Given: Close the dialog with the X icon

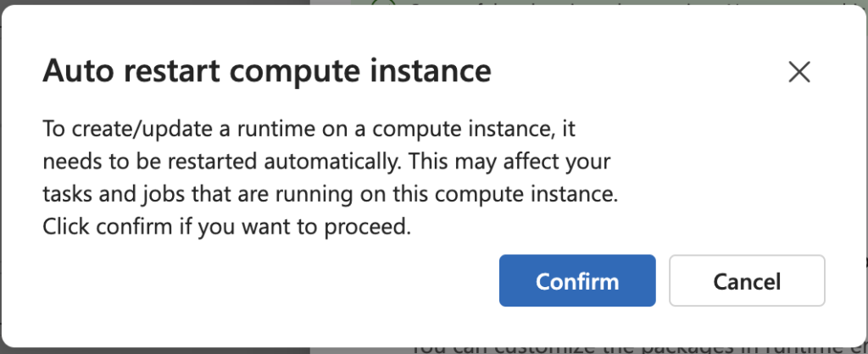Looking at the screenshot, I should (798, 72).
